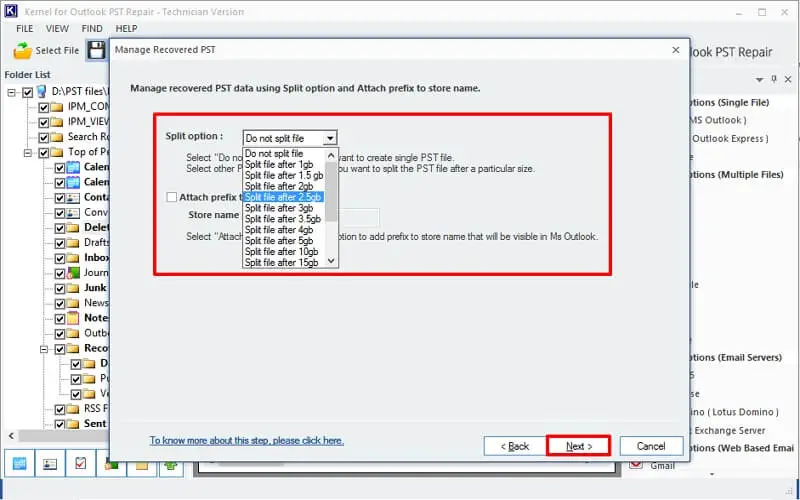Uncheck the Sent folder checkbox

click(x=60, y=424)
